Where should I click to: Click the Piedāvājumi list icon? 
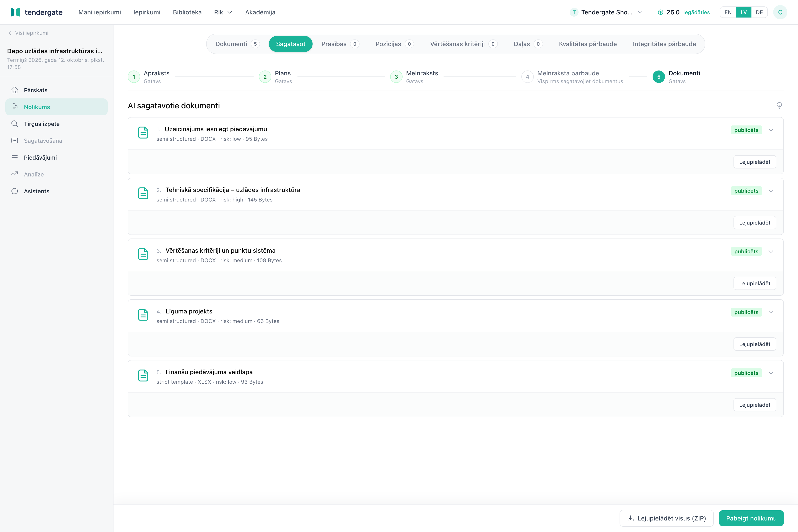(15, 157)
